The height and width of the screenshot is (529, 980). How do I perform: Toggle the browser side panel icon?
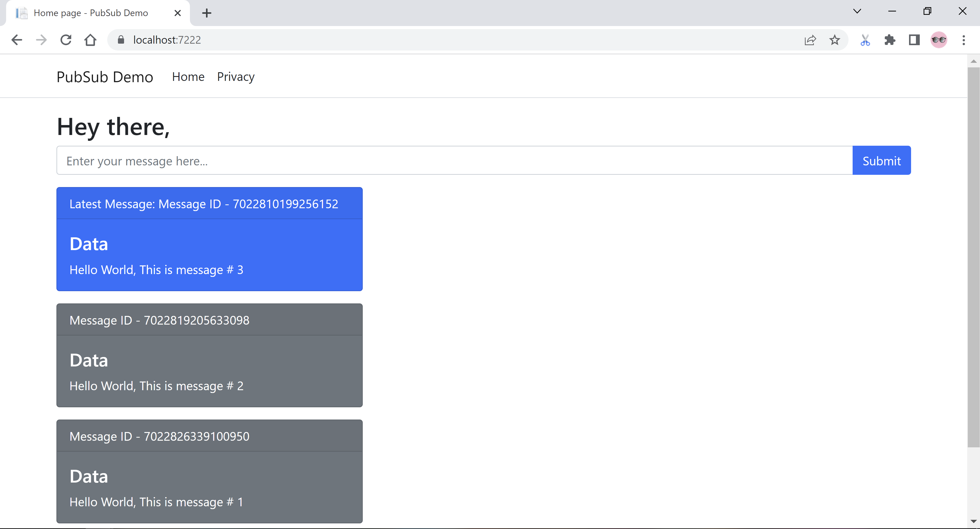[914, 40]
